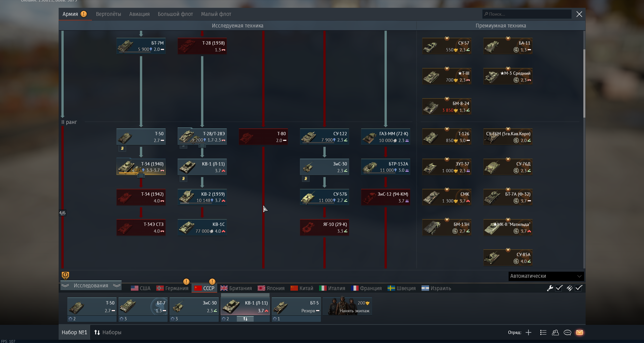Select Япония nation
The height and width of the screenshot is (343, 644).
click(271, 288)
